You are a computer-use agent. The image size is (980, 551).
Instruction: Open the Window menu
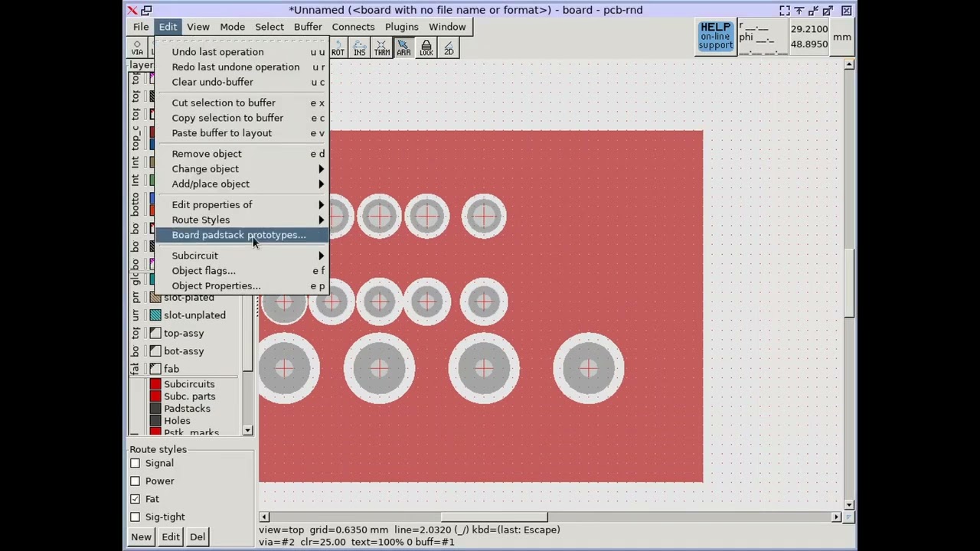pyautogui.click(x=447, y=27)
